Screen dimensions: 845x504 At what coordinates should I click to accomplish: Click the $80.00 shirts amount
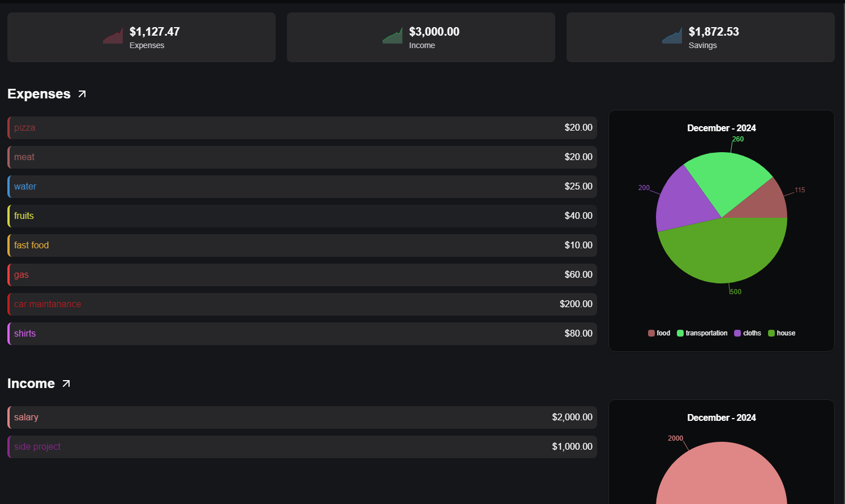pos(578,334)
